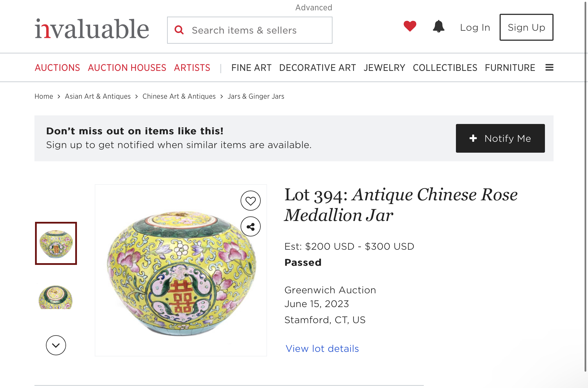
Task: Click the share icon on jar image
Action: [251, 227]
